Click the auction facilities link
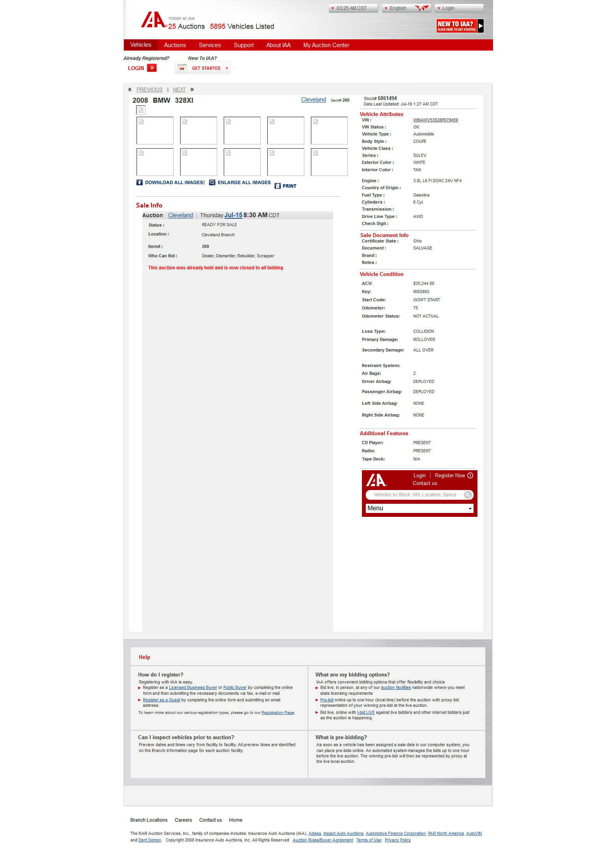 [x=396, y=688]
